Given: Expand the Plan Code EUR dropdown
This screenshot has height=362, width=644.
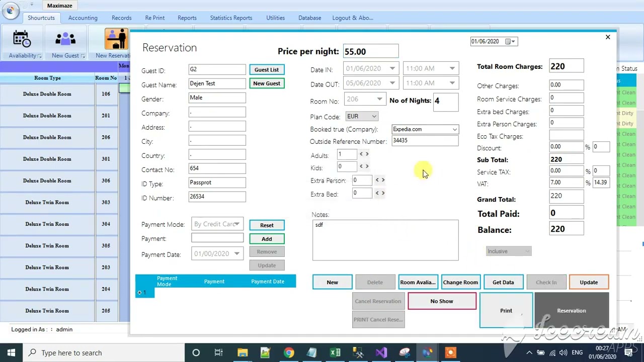Looking at the screenshot, I should click(374, 117).
